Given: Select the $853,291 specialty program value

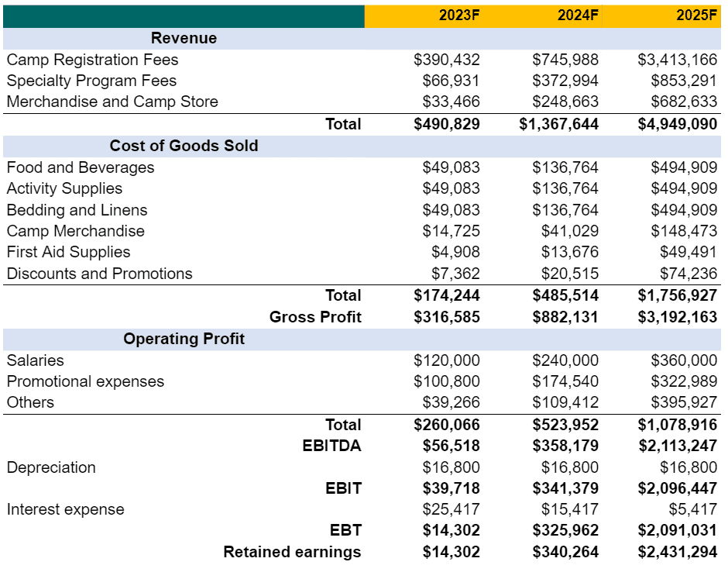Looking at the screenshot, I should 684,81.
